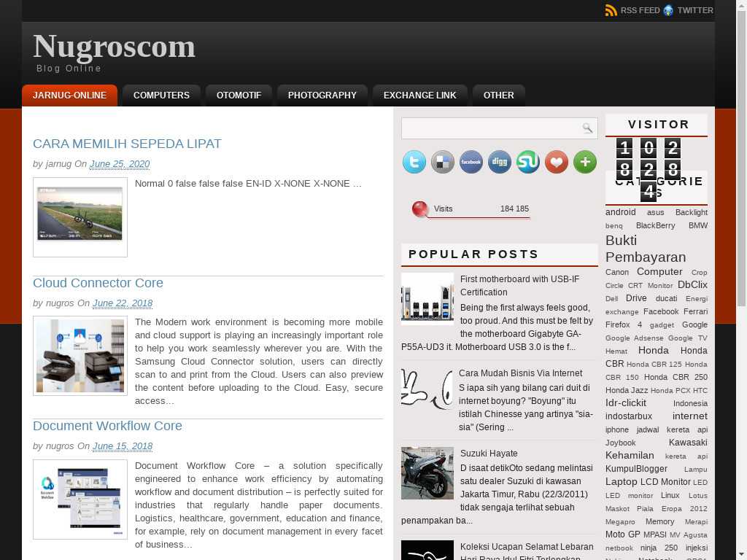This screenshot has height=560, width=747.
Task: Select the 'BlackBerry' category tag
Action: tap(656, 225)
